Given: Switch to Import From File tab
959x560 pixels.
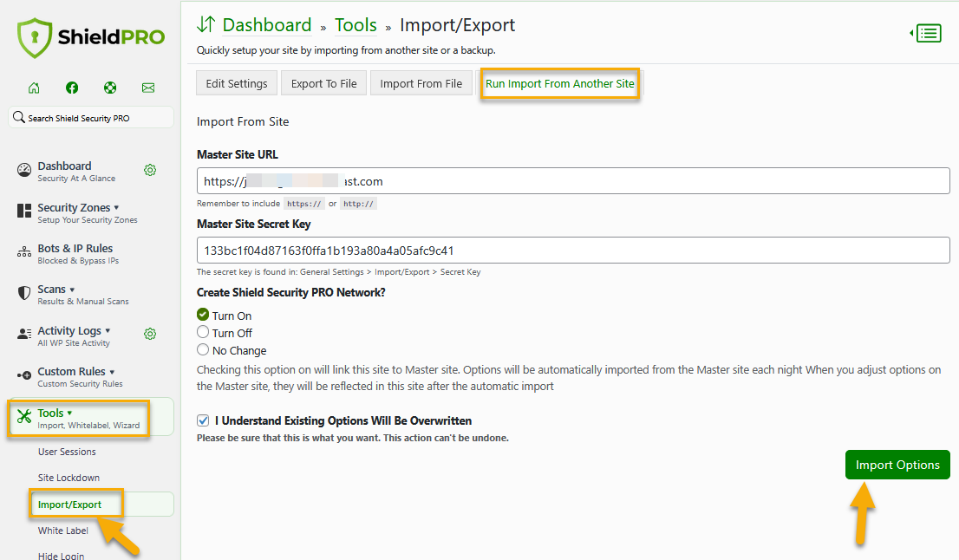Looking at the screenshot, I should [x=421, y=83].
